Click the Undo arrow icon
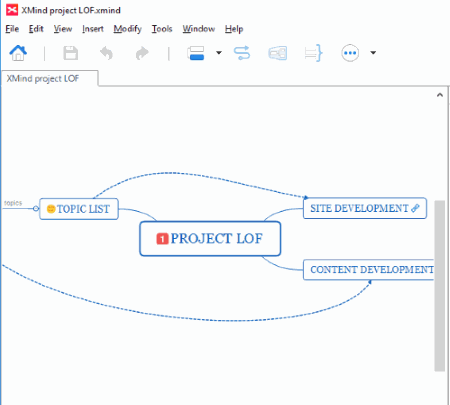The image size is (450, 405). tap(107, 53)
